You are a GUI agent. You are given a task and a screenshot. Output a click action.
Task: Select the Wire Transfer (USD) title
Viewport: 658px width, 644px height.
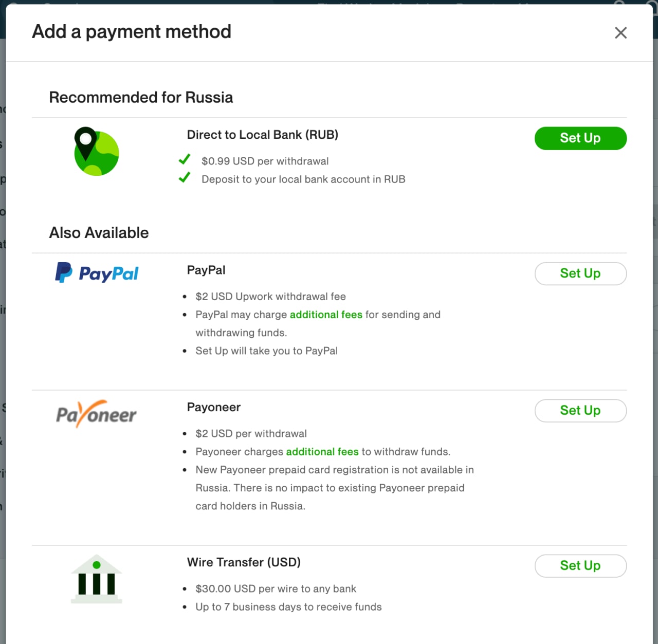click(x=244, y=562)
